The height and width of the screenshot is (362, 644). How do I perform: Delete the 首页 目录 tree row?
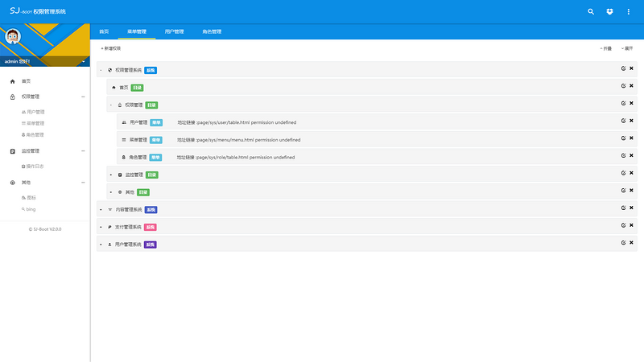click(631, 86)
